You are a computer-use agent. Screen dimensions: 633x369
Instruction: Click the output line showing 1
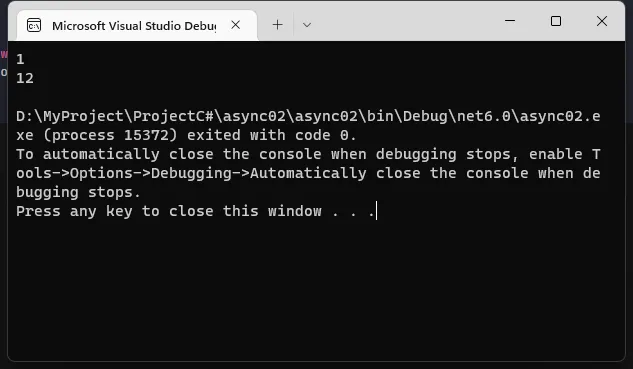click(x=20, y=60)
